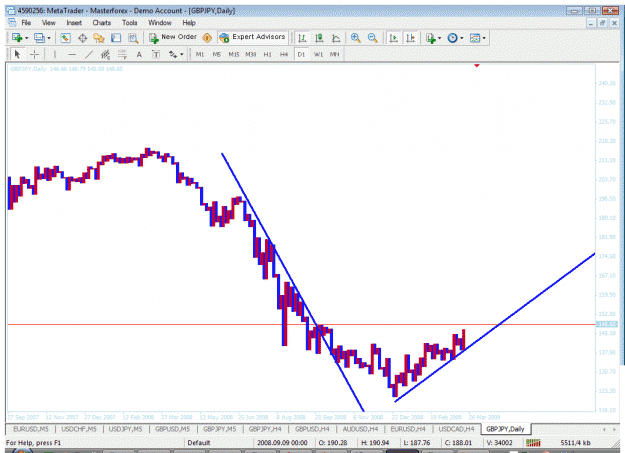
Task: Select the Trendline drawing tool
Action: click(x=88, y=54)
